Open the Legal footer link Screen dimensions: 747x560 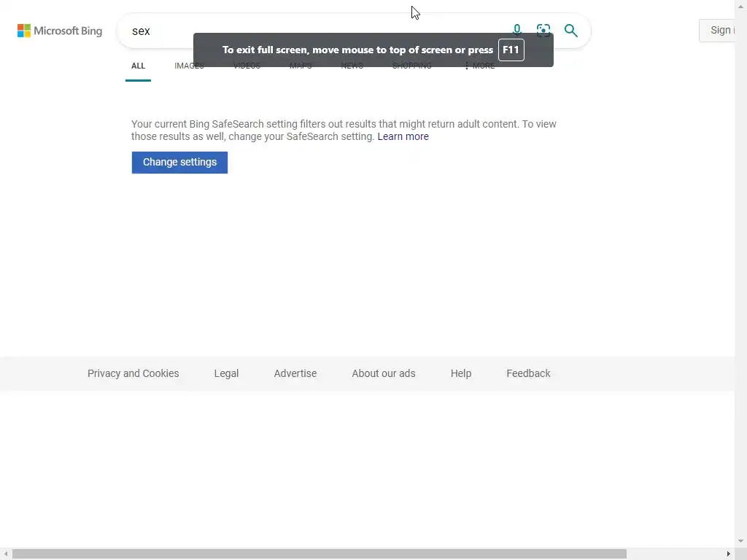[x=226, y=373]
